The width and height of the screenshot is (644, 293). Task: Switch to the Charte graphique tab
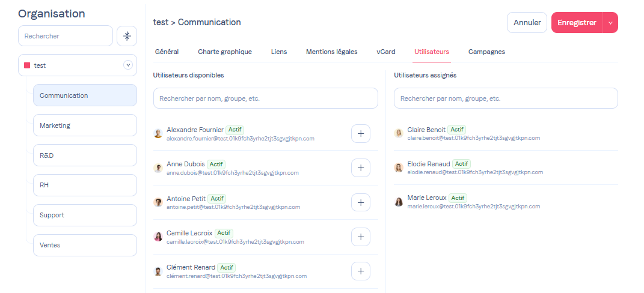(x=225, y=52)
